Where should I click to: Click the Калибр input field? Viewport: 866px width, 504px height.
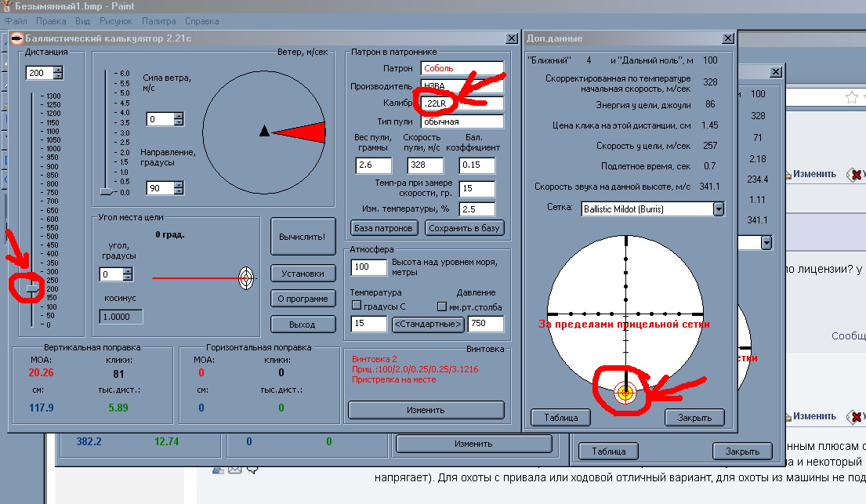462,103
